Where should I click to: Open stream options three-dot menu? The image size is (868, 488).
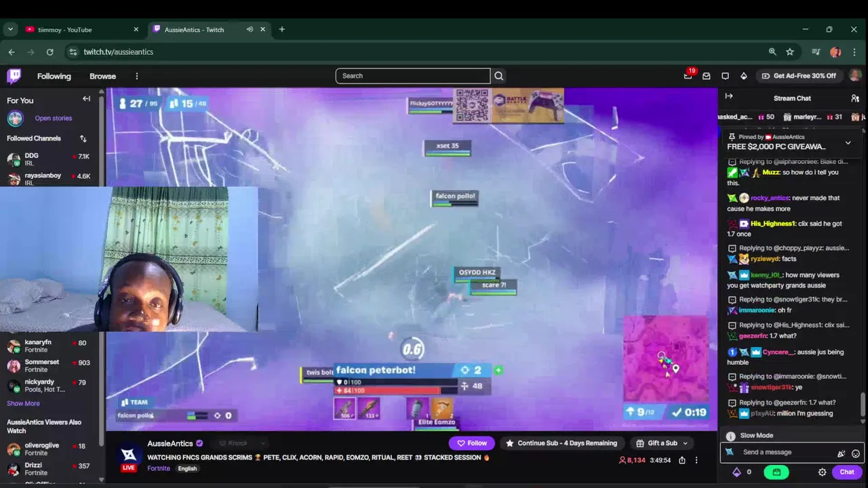[x=696, y=460]
